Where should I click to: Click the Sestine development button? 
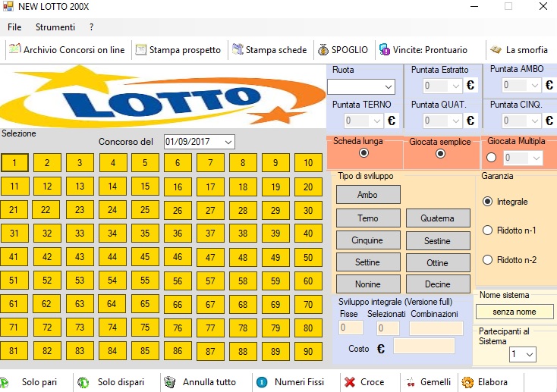tap(438, 241)
